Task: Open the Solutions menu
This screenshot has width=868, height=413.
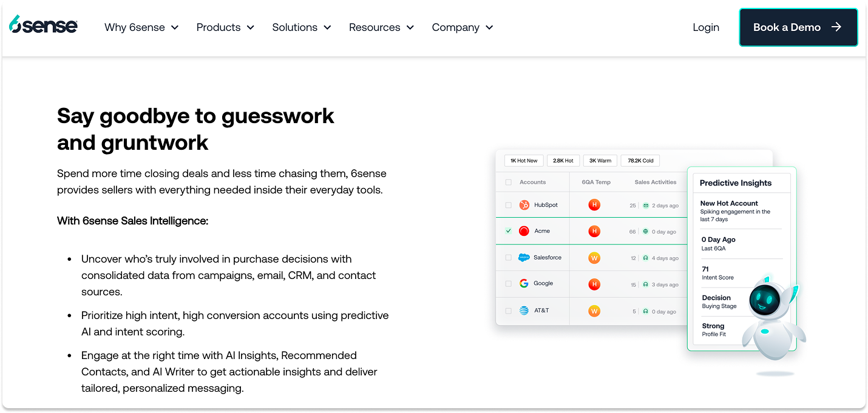Action: pyautogui.click(x=302, y=27)
